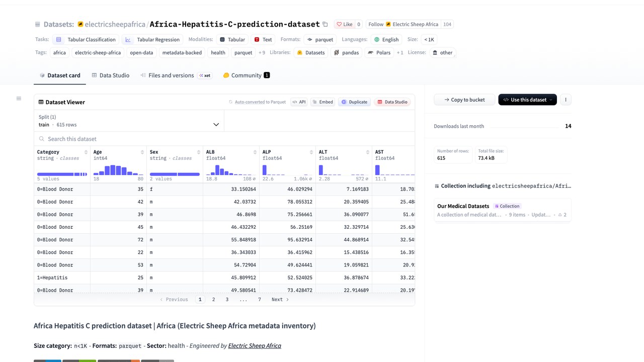This screenshot has width=644, height=362.
Task: Switch to the Data Studio tab
Action: click(111, 75)
